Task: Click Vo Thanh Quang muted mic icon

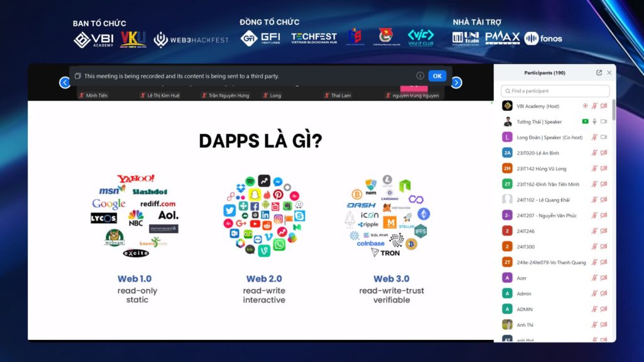Action: [594, 262]
